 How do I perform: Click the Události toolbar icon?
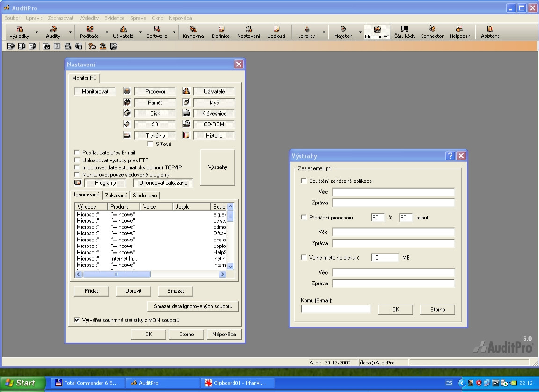click(276, 32)
